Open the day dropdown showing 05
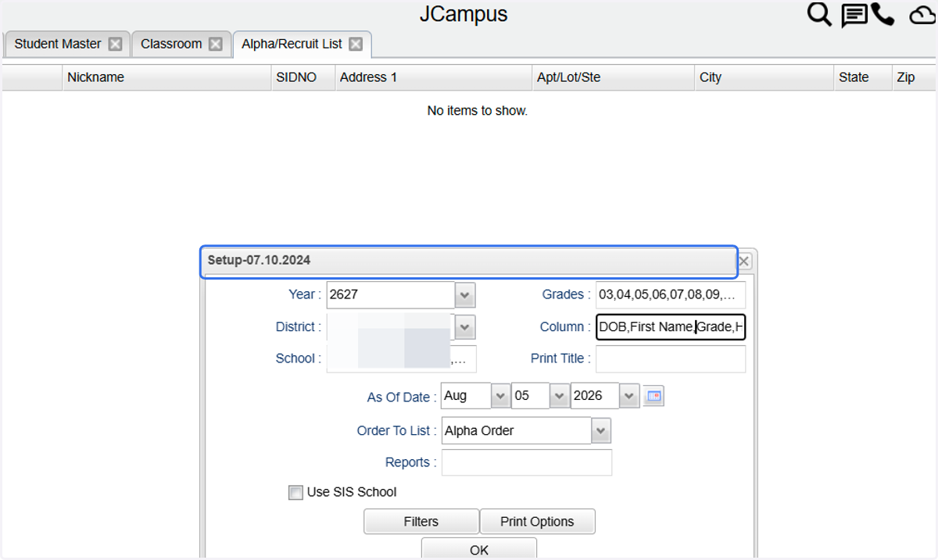The image size is (938, 560). 560,396
